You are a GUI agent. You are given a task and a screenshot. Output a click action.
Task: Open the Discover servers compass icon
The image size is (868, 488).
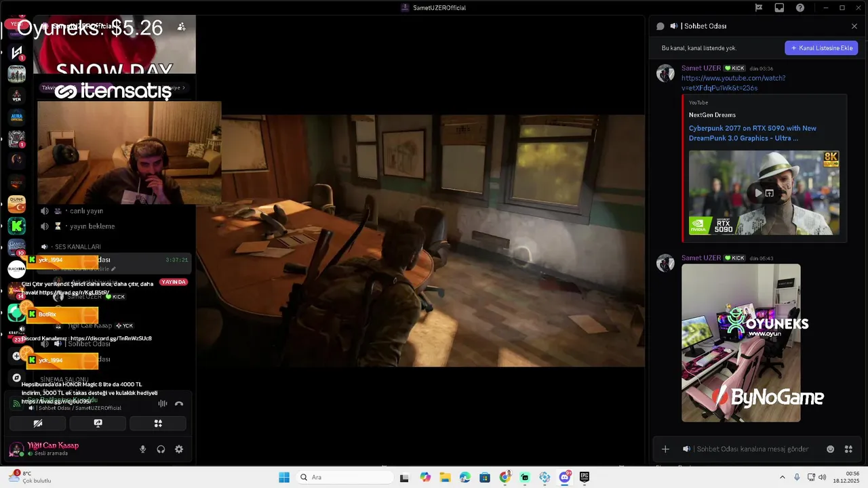[x=16, y=378]
